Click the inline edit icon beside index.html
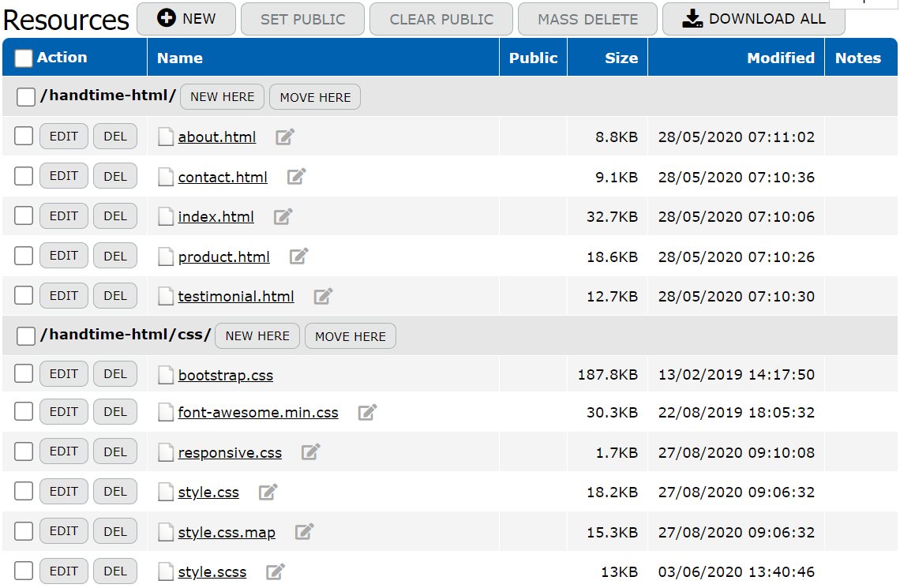This screenshot has width=900, height=588. [283, 217]
